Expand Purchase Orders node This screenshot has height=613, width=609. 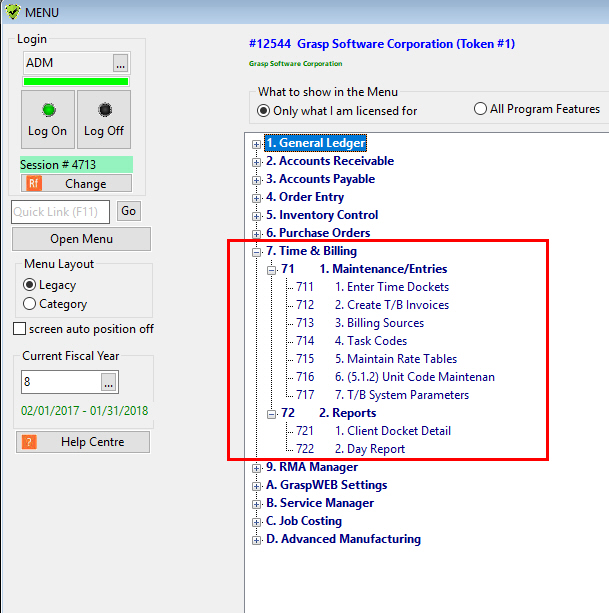(x=256, y=234)
